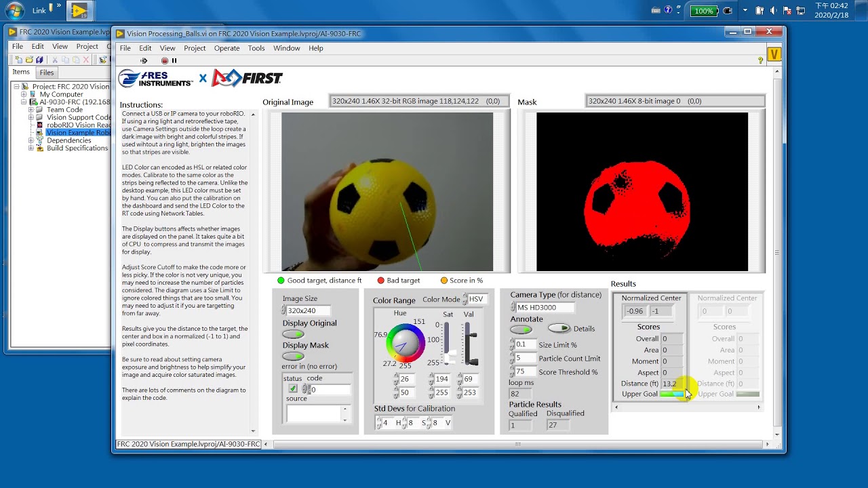
Task: Toggle the Annotate switch
Action: (521, 330)
